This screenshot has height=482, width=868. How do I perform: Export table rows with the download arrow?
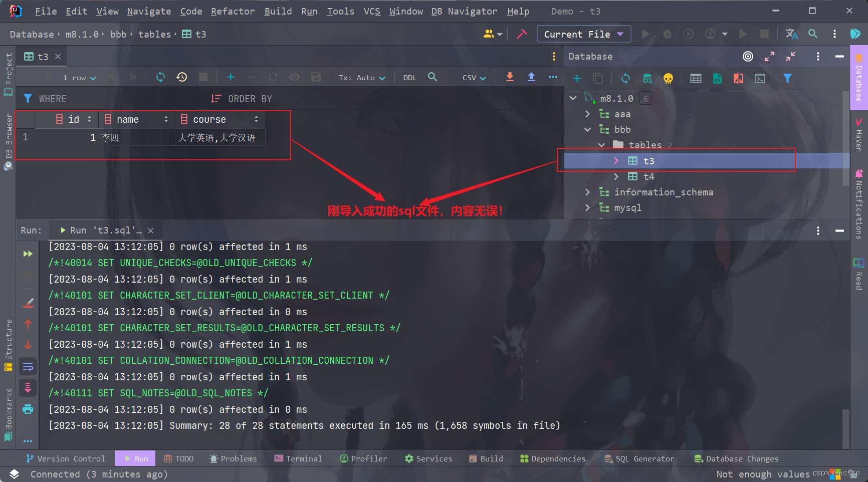[510, 77]
